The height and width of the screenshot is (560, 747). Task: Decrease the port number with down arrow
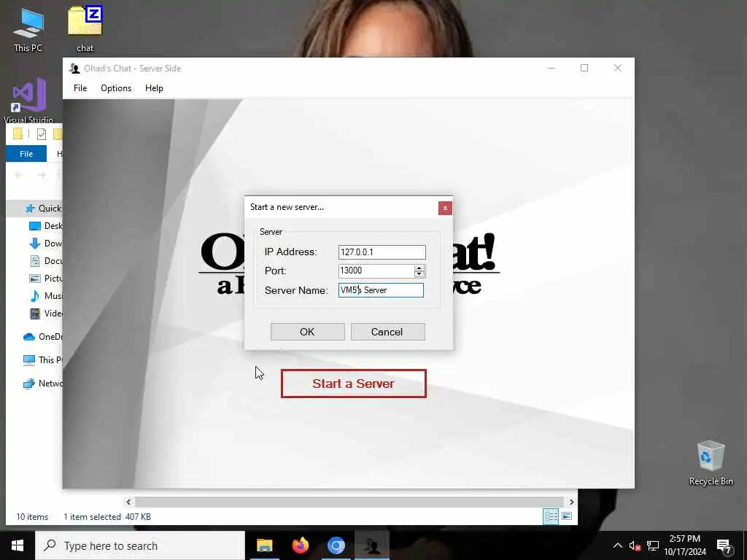coord(419,274)
